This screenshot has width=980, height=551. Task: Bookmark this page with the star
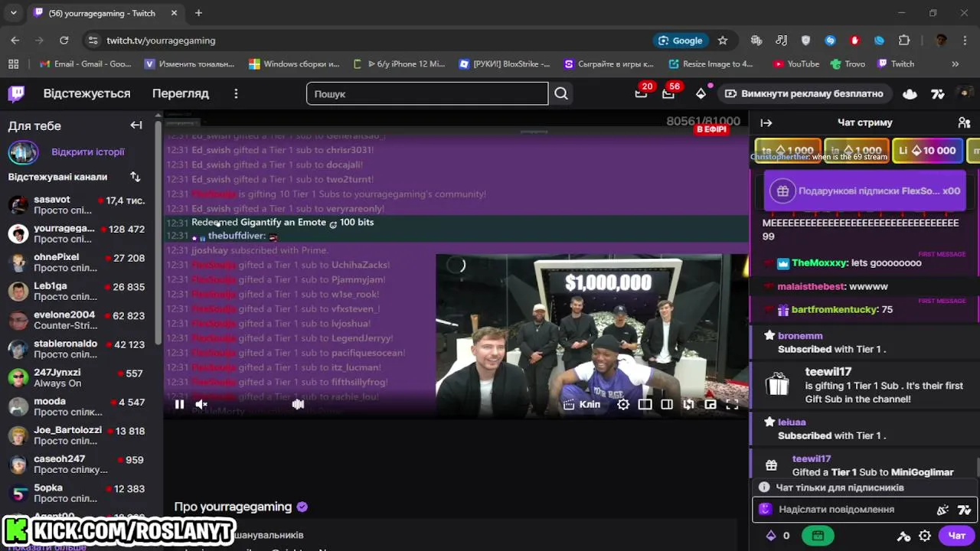point(722,40)
